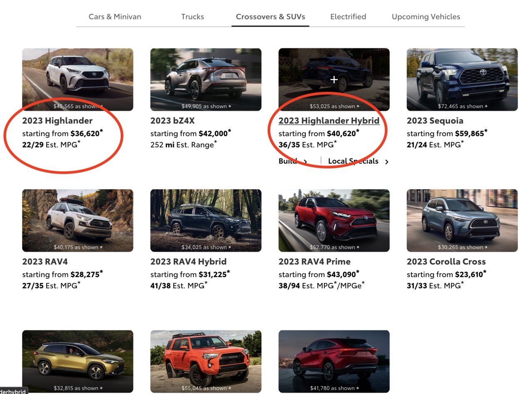Viewport: 532px width, 394px height.
Task: Click the $30,265 as shown label
Action: tap(462, 247)
